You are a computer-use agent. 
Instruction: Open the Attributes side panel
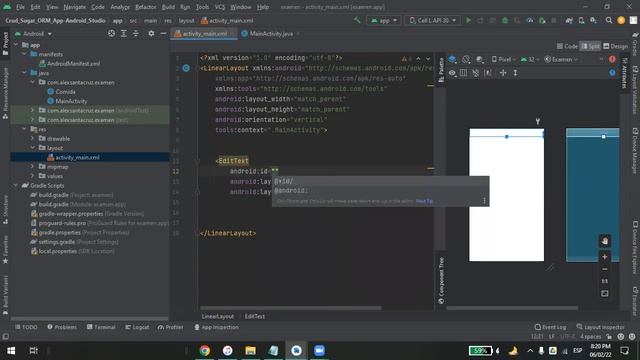625,73
